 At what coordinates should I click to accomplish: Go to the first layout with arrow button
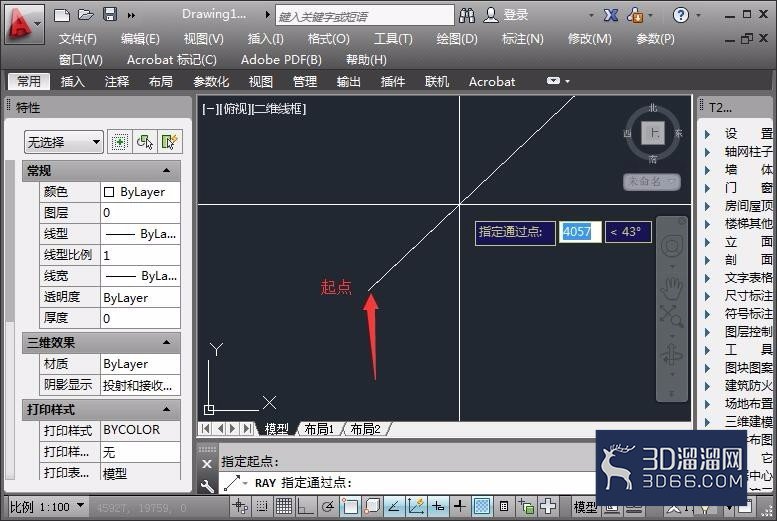206,429
